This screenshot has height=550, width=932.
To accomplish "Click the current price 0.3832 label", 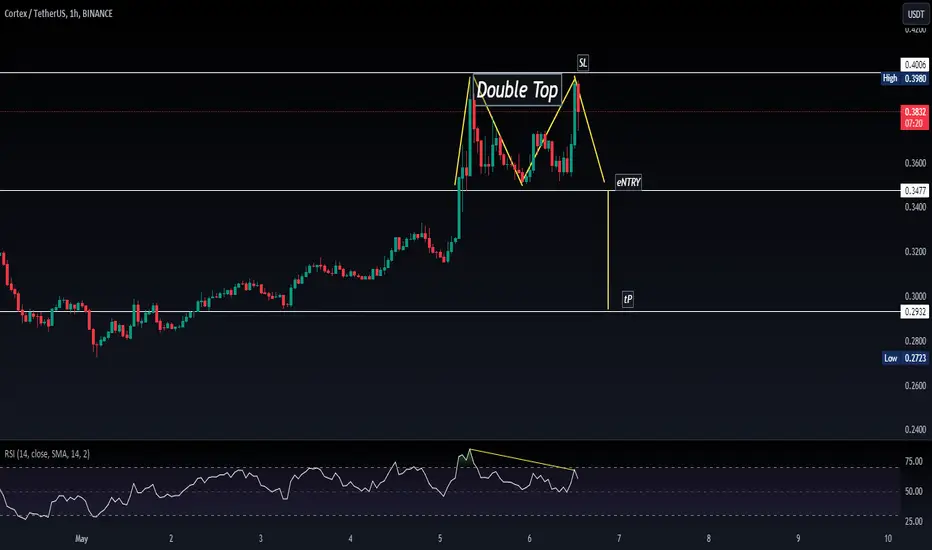I will (x=914, y=112).
